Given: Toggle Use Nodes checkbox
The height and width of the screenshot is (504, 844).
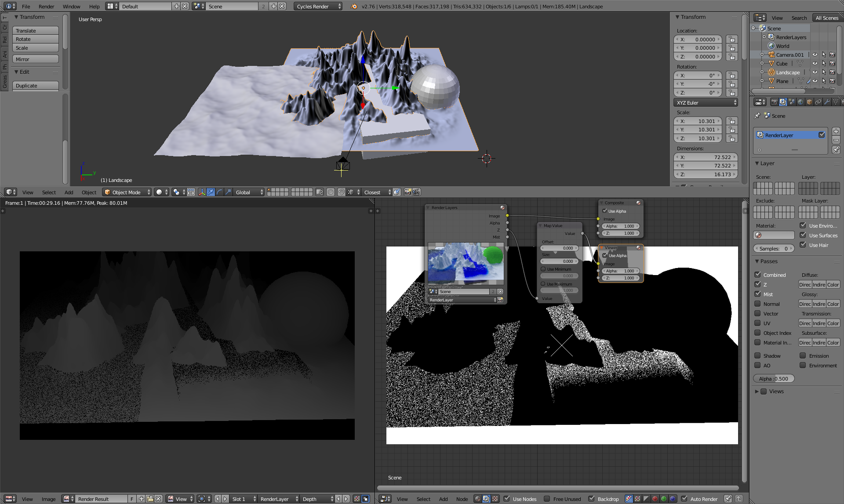Looking at the screenshot, I should pyautogui.click(x=507, y=499).
